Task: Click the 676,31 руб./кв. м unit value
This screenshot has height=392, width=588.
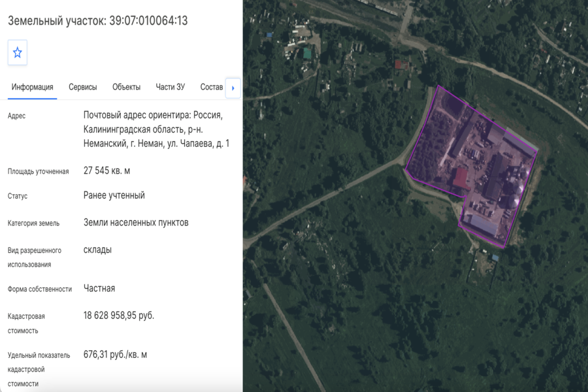Action: 115,355
